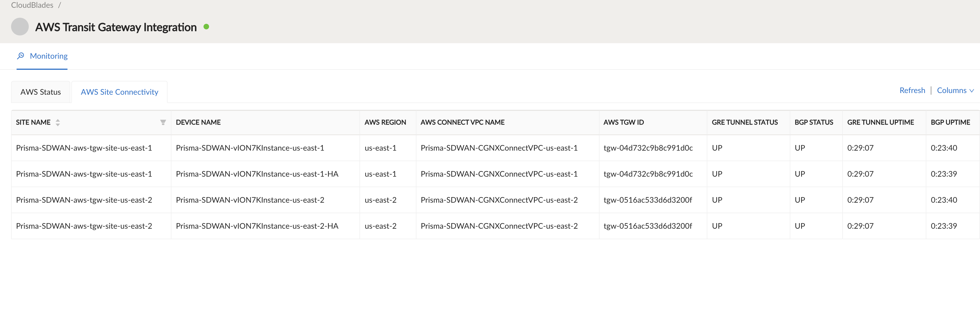Select the AWS Site Connectivity tab
The image size is (980, 335).
119,92
